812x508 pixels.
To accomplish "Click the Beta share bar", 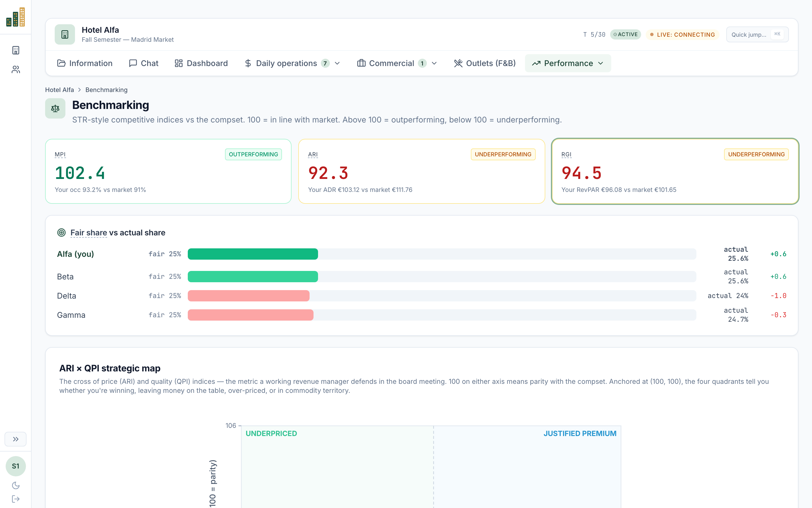I will (x=442, y=277).
